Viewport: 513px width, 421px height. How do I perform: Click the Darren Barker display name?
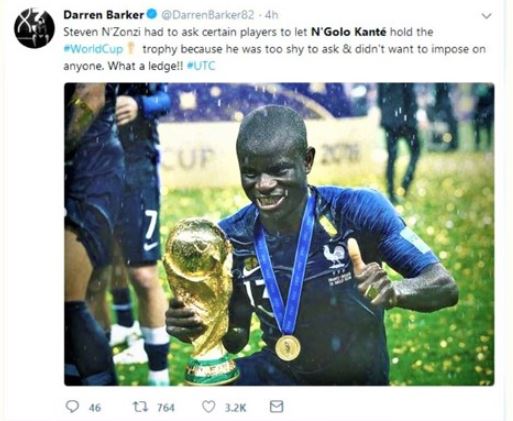(x=104, y=15)
